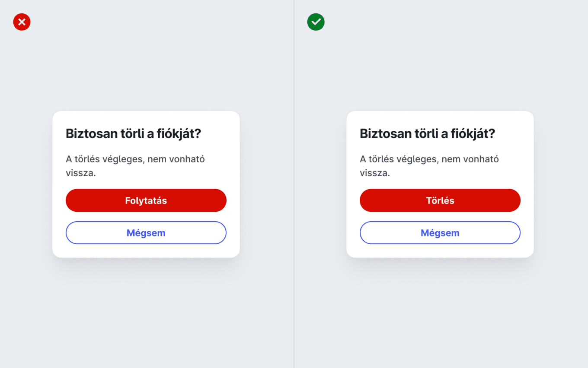Viewport: 588px width, 368px height.
Task: Click the red X incorrect-example icon
Action: [x=22, y=22]
